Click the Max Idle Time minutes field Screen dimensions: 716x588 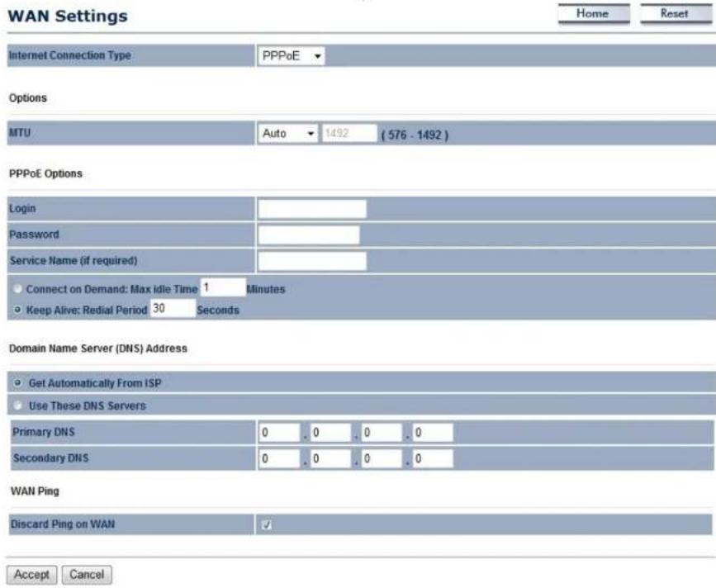223,287
